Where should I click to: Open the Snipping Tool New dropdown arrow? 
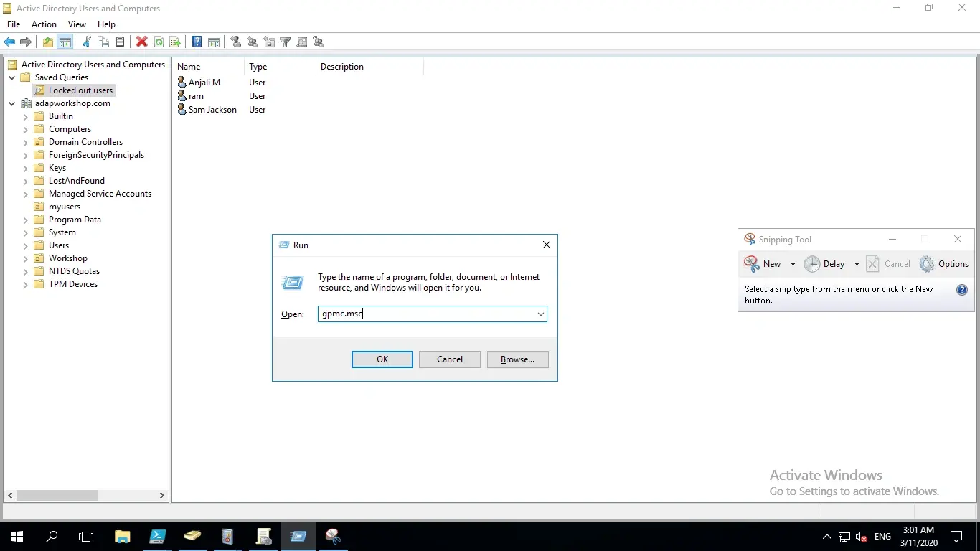(793, 264)
